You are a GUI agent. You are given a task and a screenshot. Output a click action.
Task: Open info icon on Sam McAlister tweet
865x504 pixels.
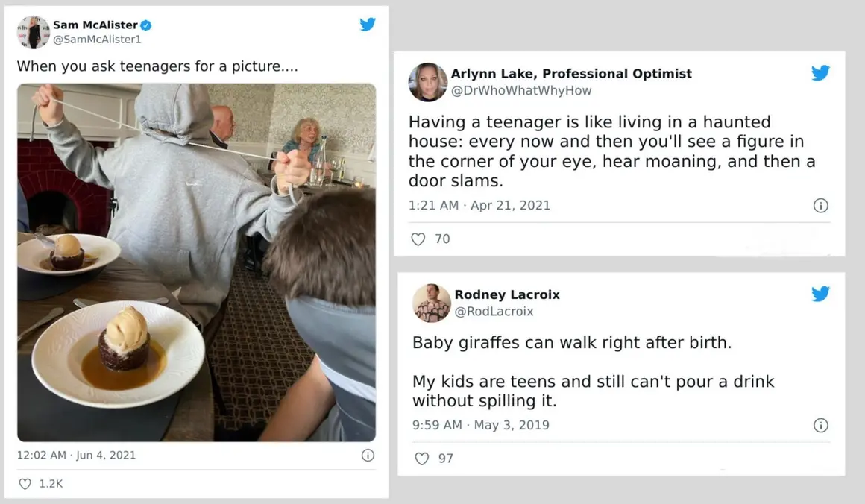[368, 455]
